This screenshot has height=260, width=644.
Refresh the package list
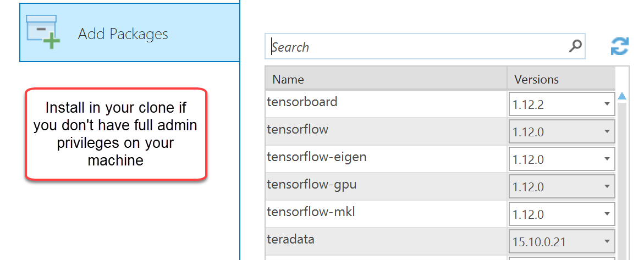620,46
